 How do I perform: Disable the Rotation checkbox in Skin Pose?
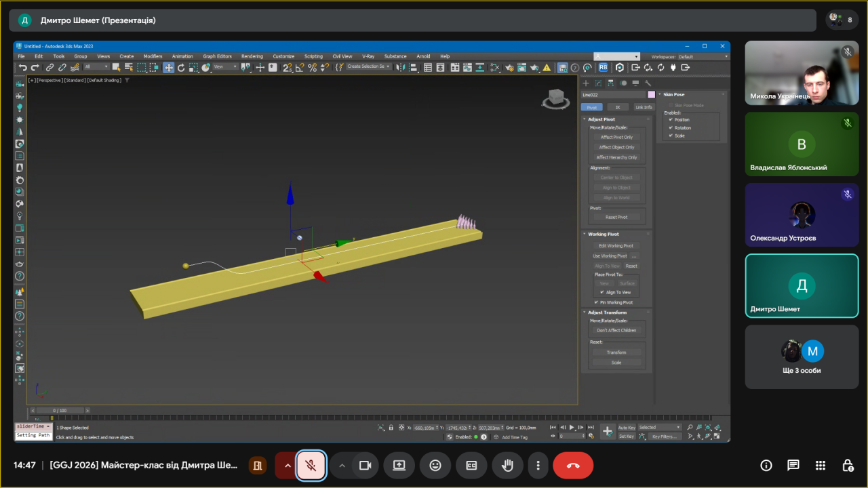671,127
